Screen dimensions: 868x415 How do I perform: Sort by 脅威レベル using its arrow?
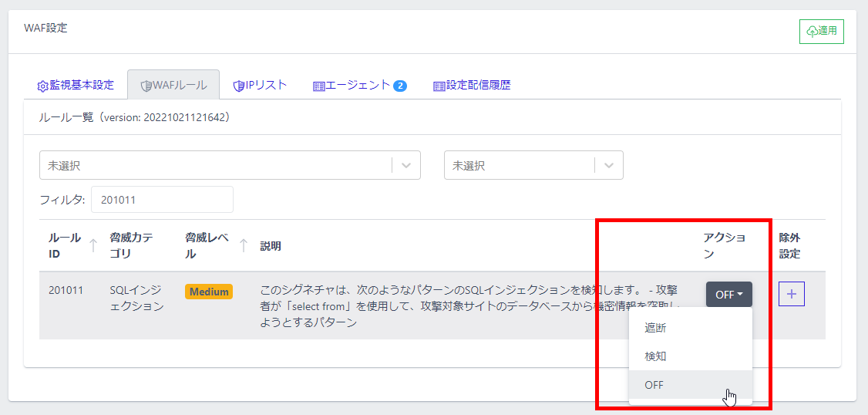pos(244,246)
